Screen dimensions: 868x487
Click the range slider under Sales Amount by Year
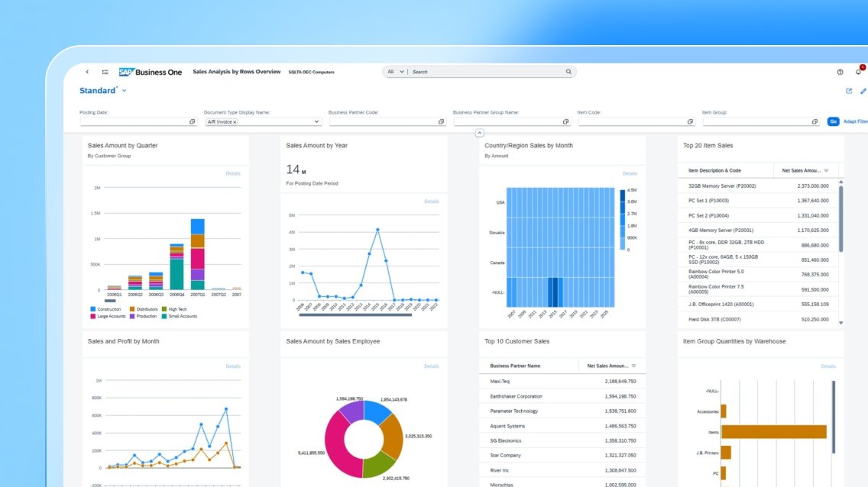pos(355,315)
